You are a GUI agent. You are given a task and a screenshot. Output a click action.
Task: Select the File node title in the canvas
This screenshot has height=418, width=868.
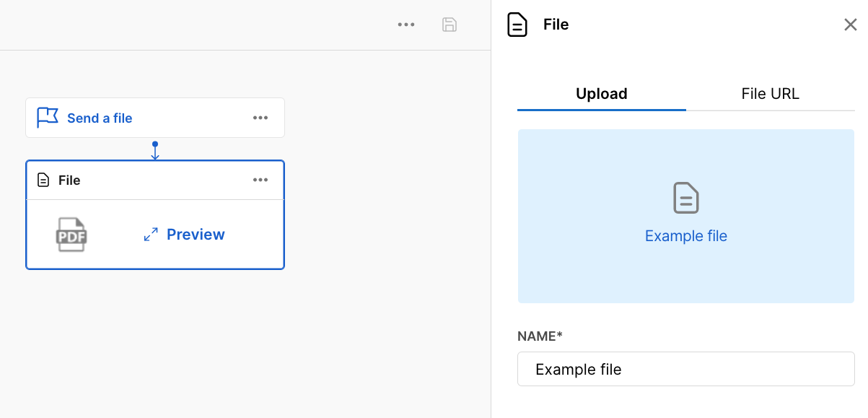click(69, 180)
